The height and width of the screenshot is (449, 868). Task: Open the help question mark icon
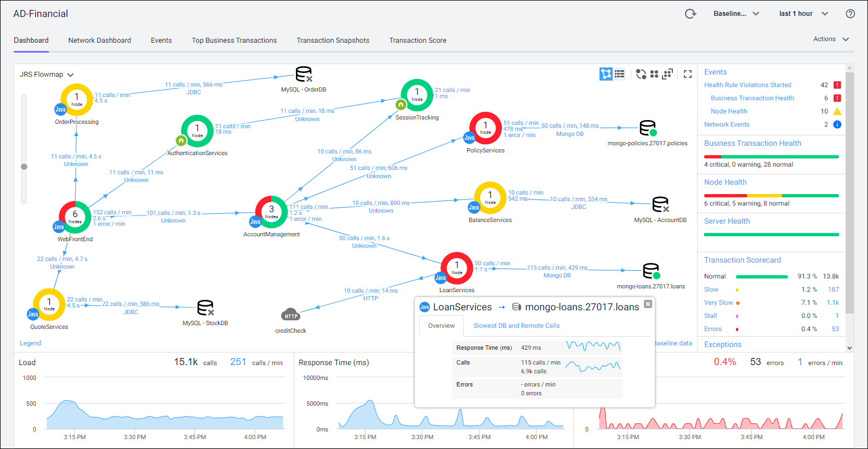tap(850, 14)
